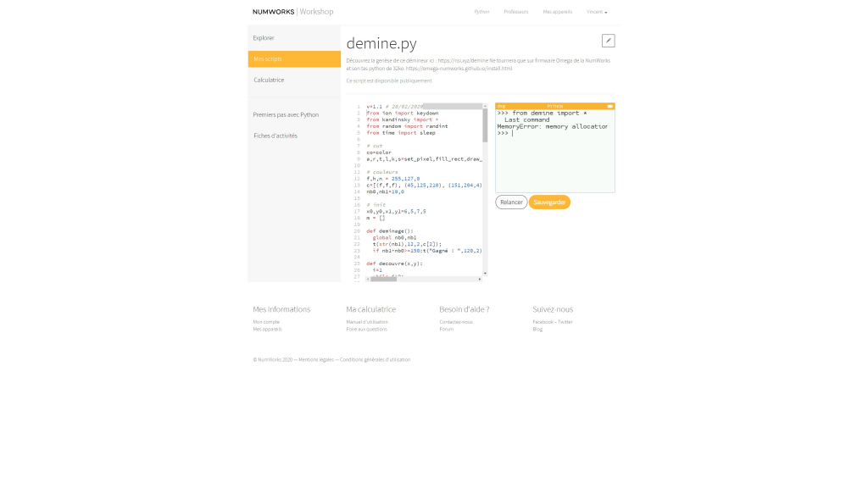Select Mes scripts in the sidebar
The width and height of the screenshot is (868, 488).
coord(294,58)
